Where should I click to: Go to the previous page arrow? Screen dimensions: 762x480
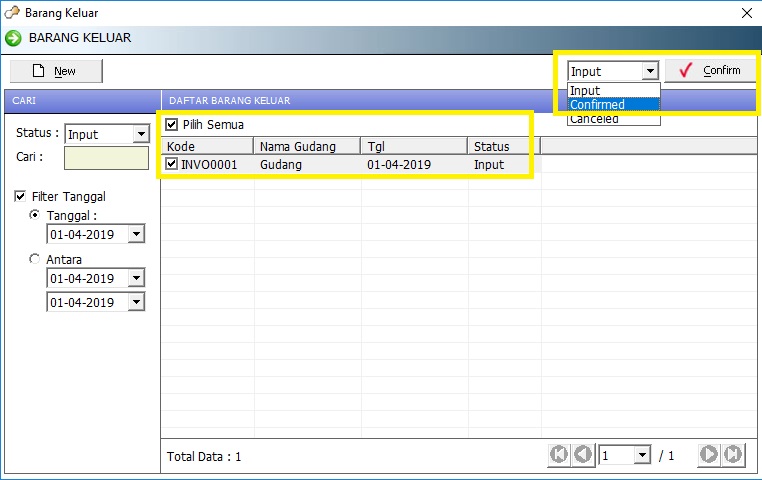click(583, 455)
